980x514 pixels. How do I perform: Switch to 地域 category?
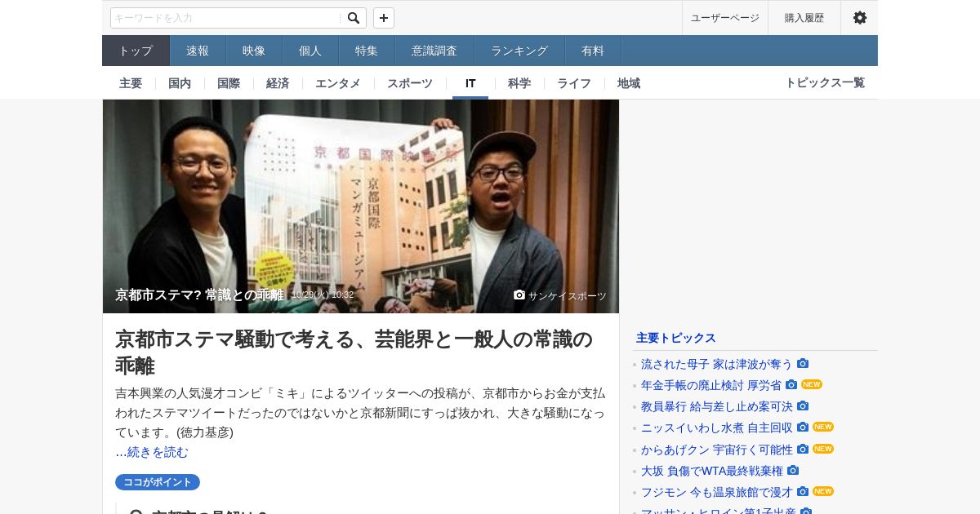click(629, 83)
